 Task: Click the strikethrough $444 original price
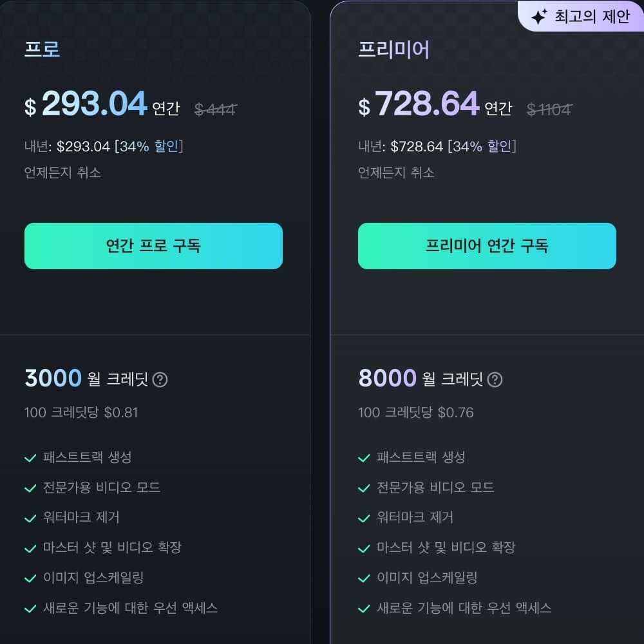216,109
